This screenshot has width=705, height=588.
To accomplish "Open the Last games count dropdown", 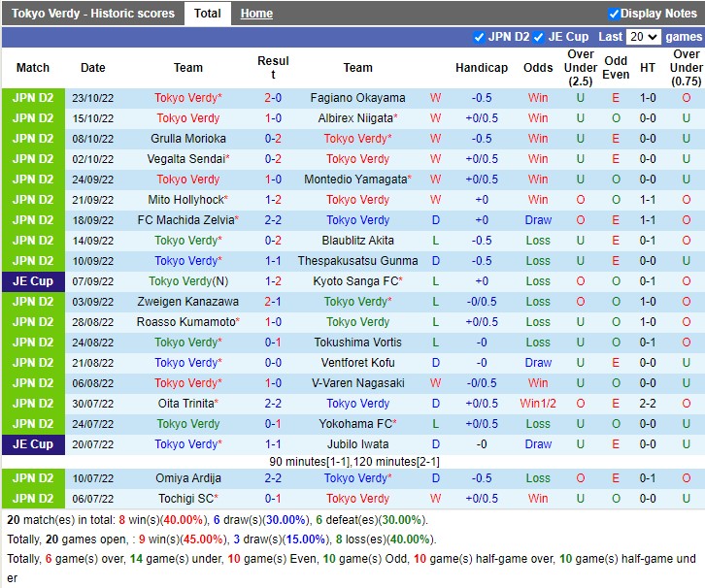I will pos(643,37).
